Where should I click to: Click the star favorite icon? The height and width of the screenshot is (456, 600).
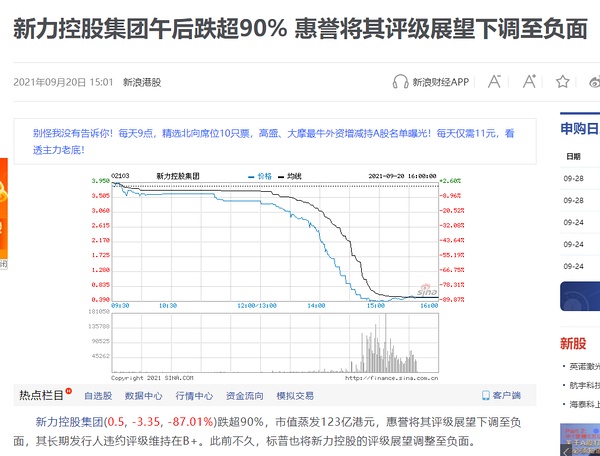click(563, 82)
